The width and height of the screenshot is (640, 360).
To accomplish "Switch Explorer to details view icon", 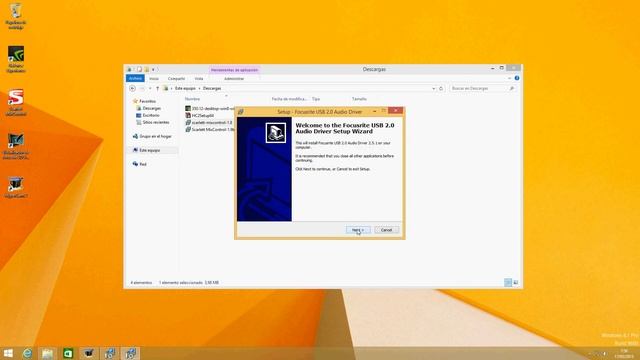I will tap(508, 282).
